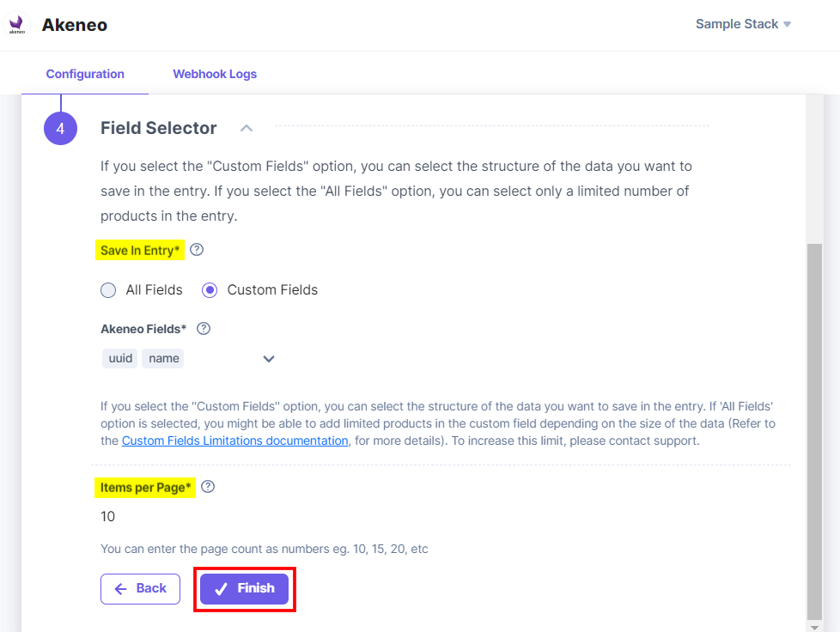This screenshot has height=632, width=840.
Task: Select the Custom Fields radio button
Action: 209,290
